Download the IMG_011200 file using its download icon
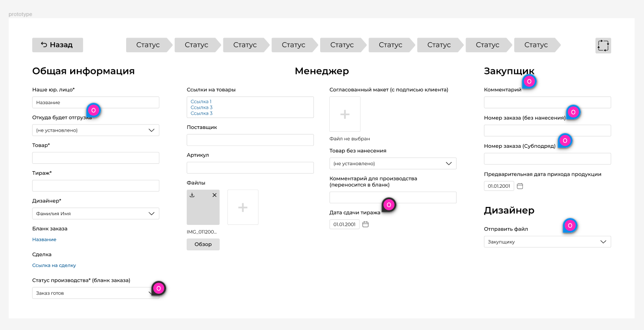 pyautogui.click(x=192, y=195)
